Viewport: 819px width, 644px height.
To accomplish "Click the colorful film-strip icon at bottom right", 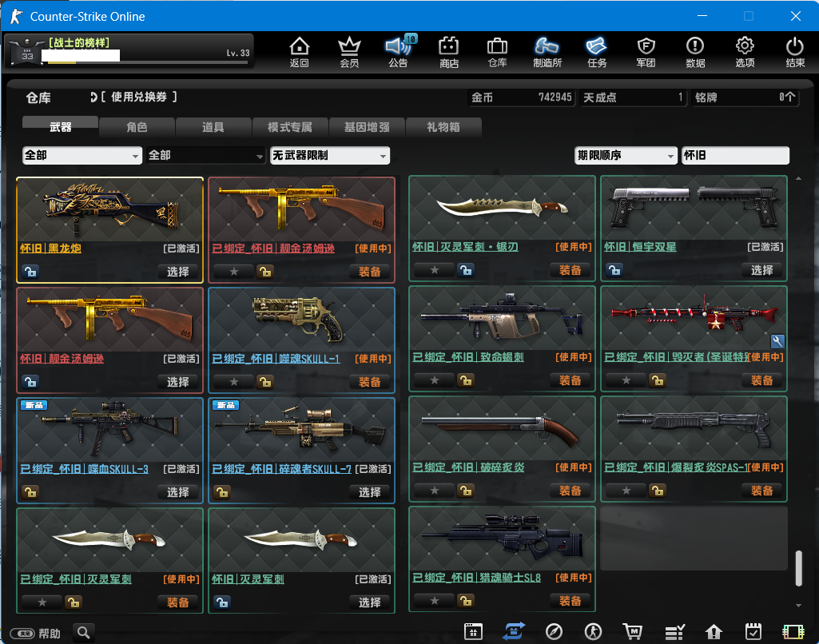I will 793,631.
